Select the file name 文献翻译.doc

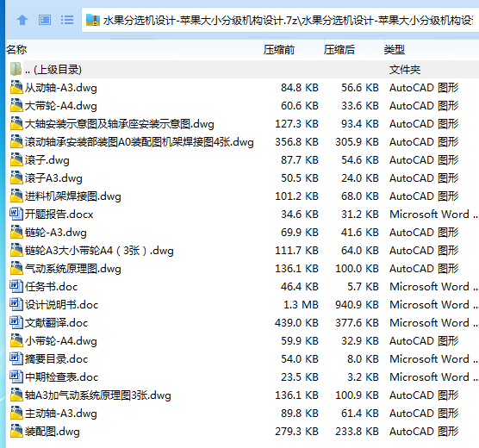click(57, 323)
